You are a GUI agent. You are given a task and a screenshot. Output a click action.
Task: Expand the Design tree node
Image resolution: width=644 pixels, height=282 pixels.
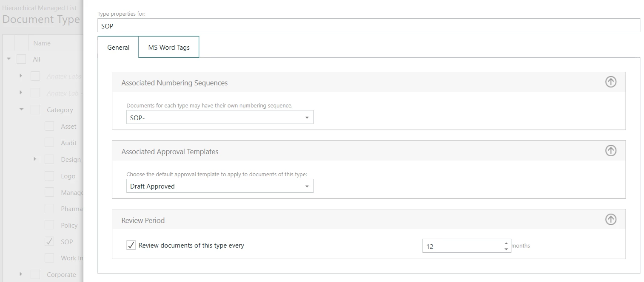[35, 159]
